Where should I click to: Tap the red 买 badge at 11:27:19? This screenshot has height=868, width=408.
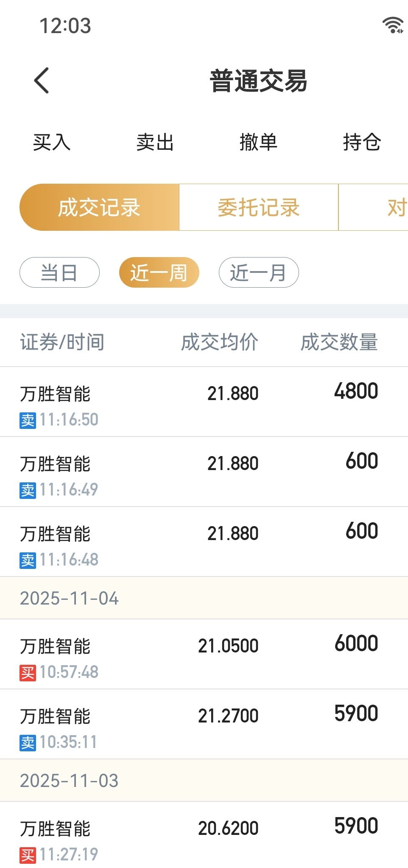click(28, 855)
